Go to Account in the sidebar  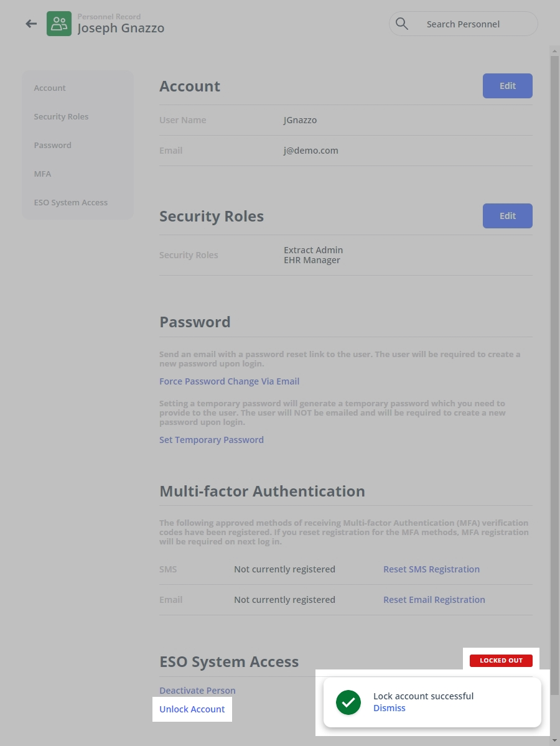coord(50,88)
